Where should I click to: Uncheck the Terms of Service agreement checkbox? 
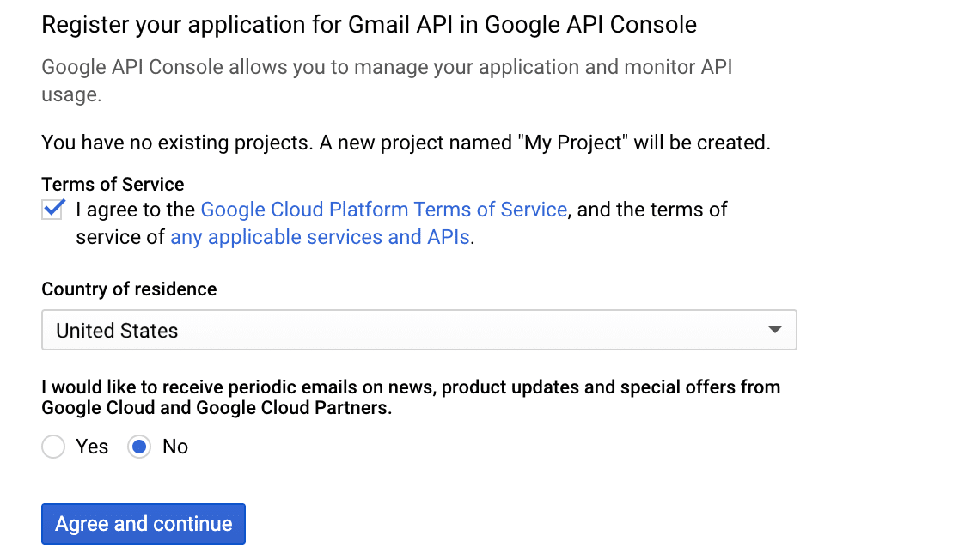[x=52, y=209]
